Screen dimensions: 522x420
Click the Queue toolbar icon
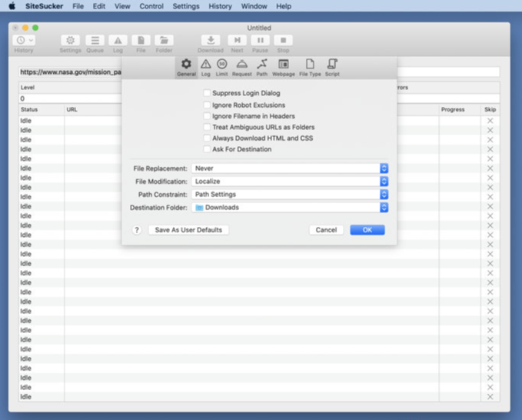pyautogui.click(x=95, y=43)
